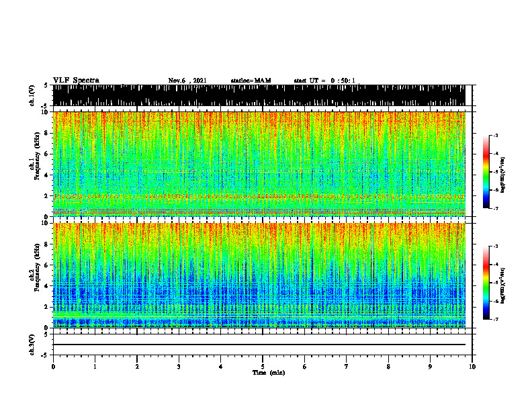Screen dimensions: 532x411
Task: Click time axis tick label "3"
Action: coord(179,367)
